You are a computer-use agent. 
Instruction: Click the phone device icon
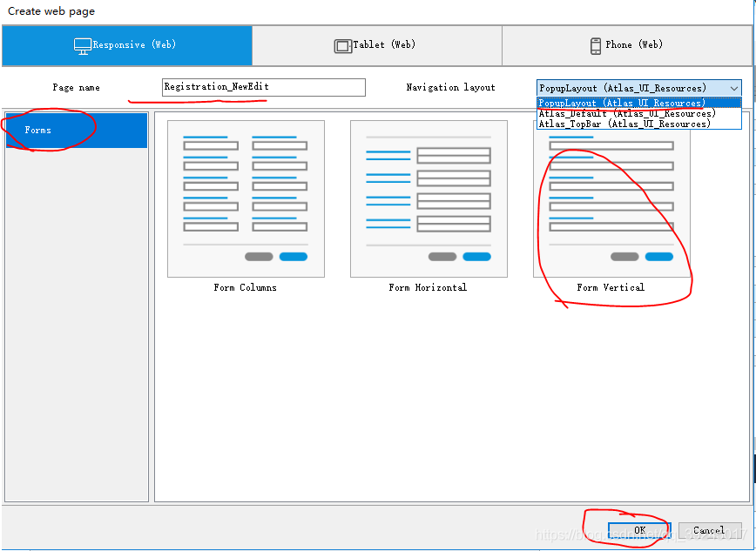597,45
